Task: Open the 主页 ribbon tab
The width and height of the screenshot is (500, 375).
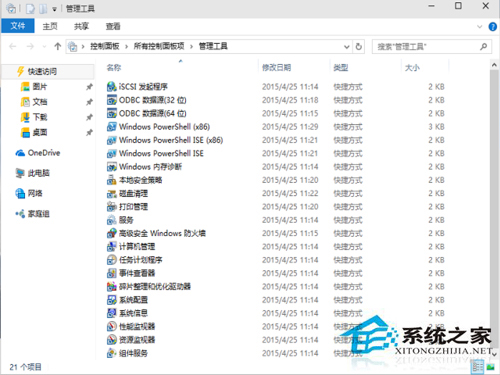Action: coord(50,26)
